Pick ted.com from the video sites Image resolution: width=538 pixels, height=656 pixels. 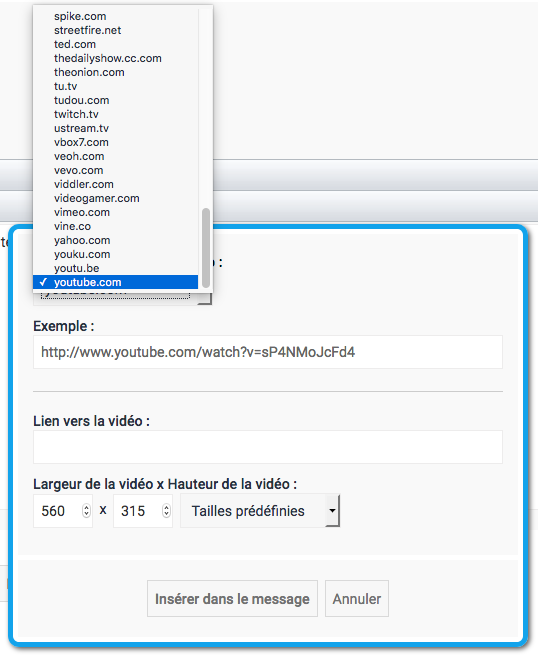[115, 44]
